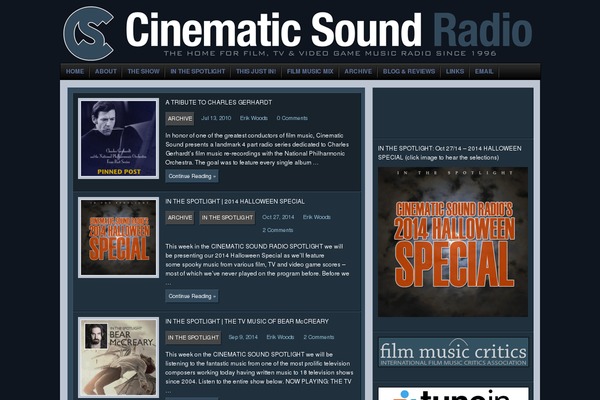600x400 pixels.
Task: Open A TRIBUTE TO CHARLES GERHARDT title
Action: point(218,103)
